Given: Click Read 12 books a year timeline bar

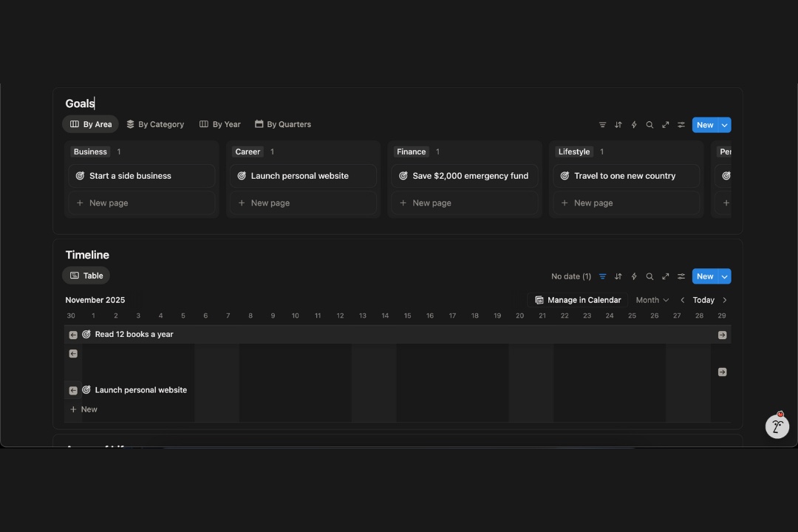Looking at the screenshot, I should 134,335.
